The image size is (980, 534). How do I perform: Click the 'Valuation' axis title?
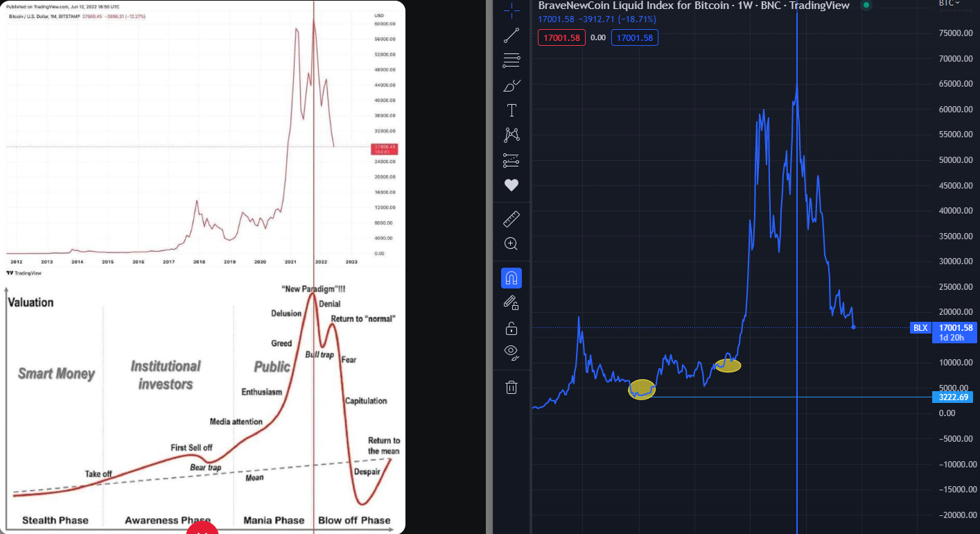30,302
